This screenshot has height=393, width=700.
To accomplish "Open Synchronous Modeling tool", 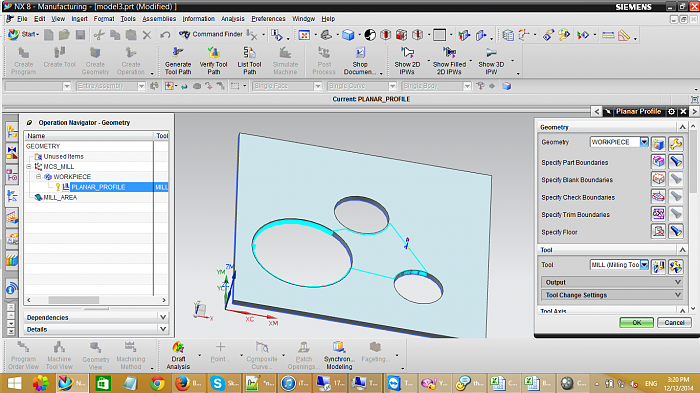I will click(x=339, y=355).
